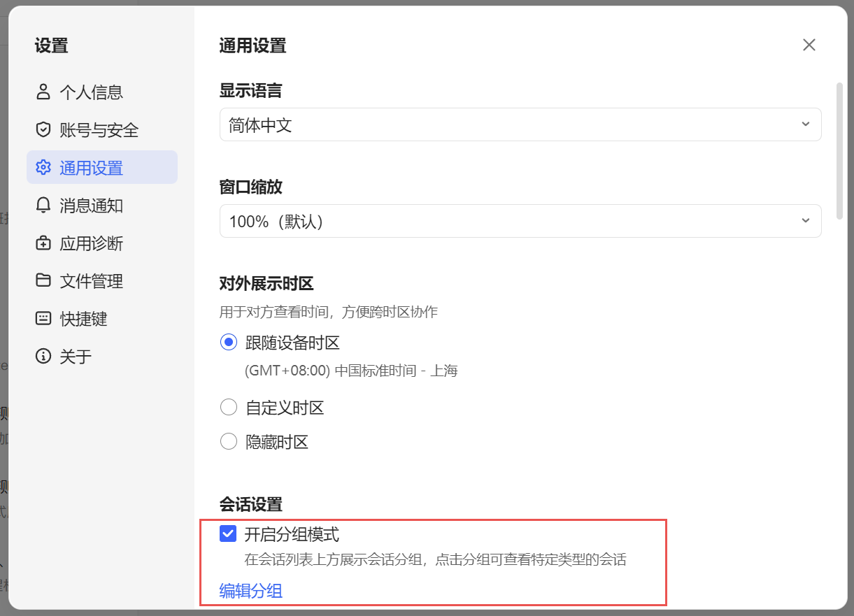Click the 编辑分组 link
854x616 pixels.
[251, 591]
